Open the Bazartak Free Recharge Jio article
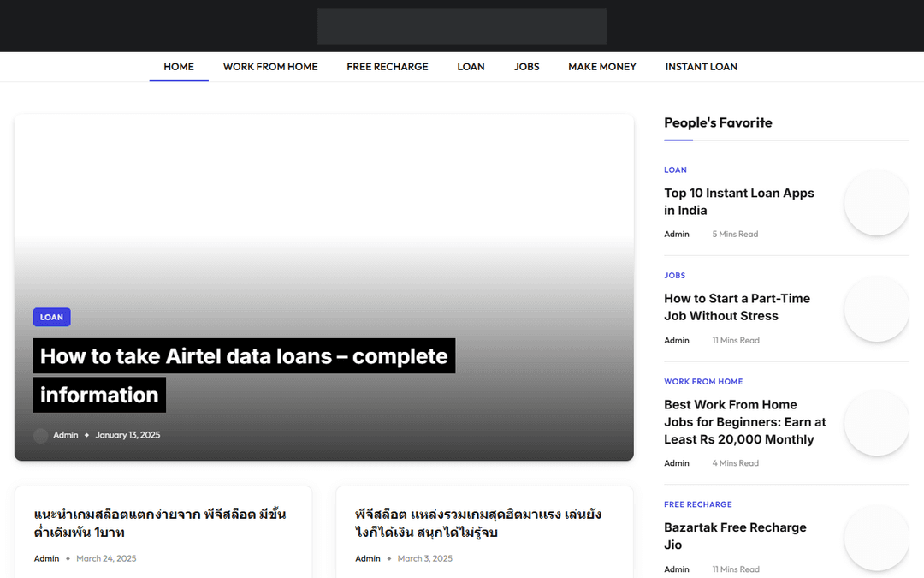Viewport: 924px width, 578px height. pyautogui.click(x=736, y=536)
